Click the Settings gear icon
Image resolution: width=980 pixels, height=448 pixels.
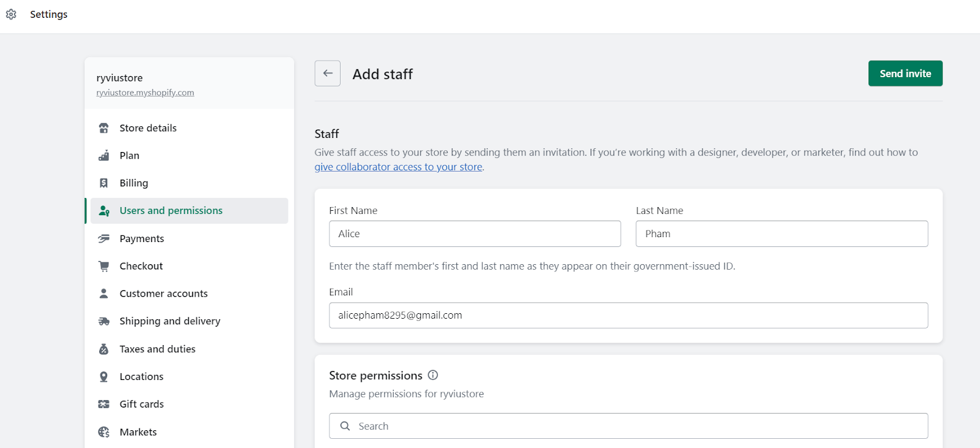11,14
